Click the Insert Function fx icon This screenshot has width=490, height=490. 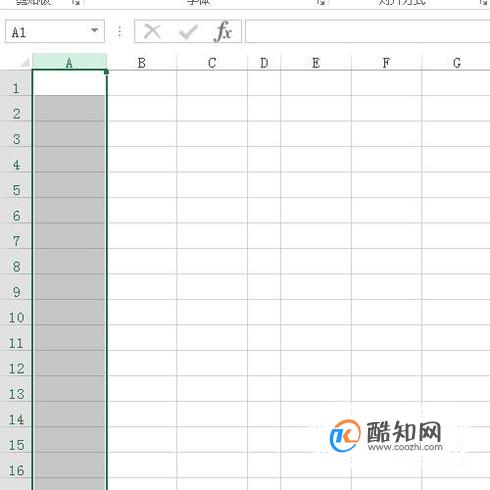click(x=223, y=32)
